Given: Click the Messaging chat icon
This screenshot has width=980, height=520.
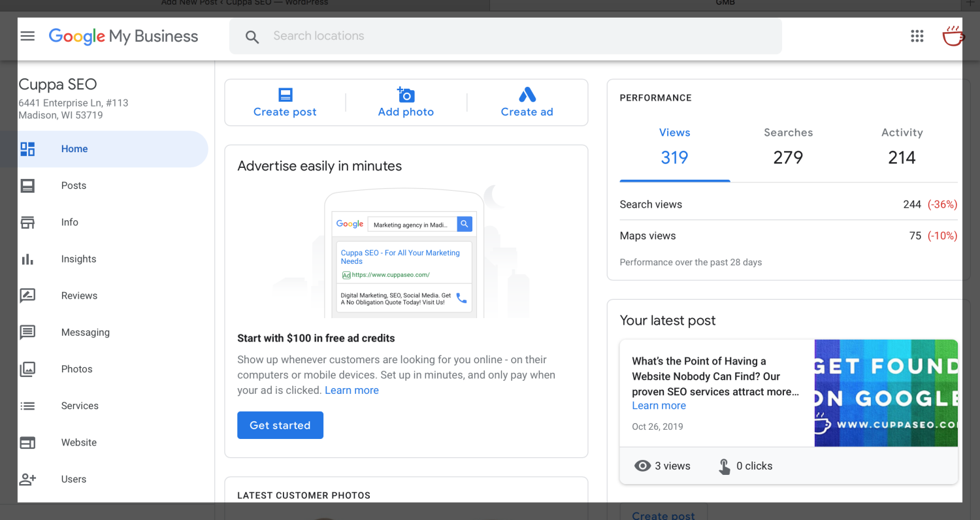Looking at the screenshot, I should (x=27, y=333).
